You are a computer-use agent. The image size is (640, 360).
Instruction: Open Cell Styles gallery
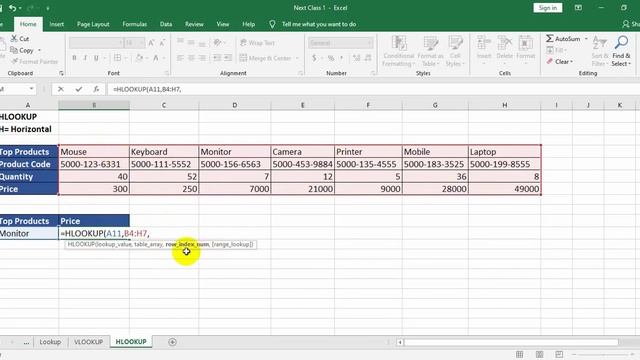coord(455,51)
